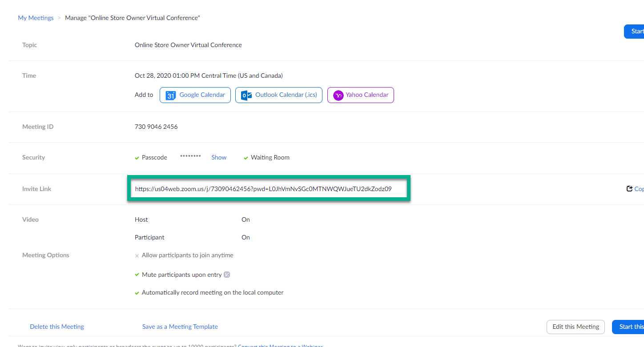Open Edit this Meeting
Viewport: 644px width, 347px height.
pos(576,327)
